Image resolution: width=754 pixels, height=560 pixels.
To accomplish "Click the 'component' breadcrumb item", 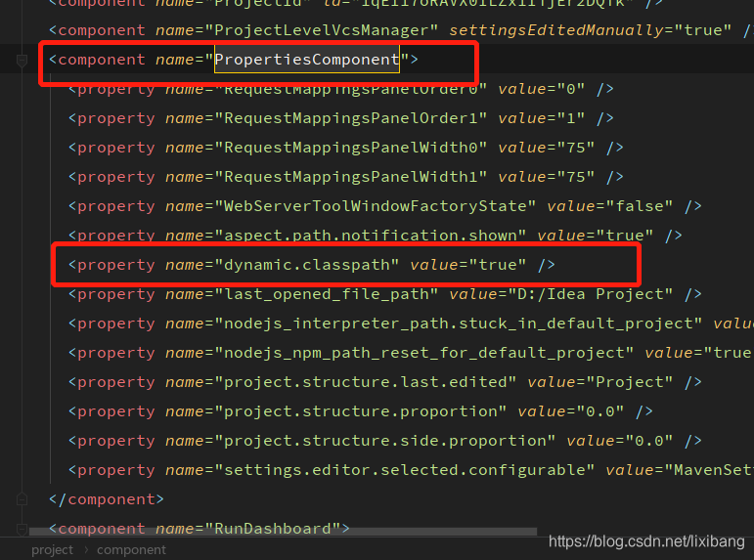I will click(x=131, y=549).
